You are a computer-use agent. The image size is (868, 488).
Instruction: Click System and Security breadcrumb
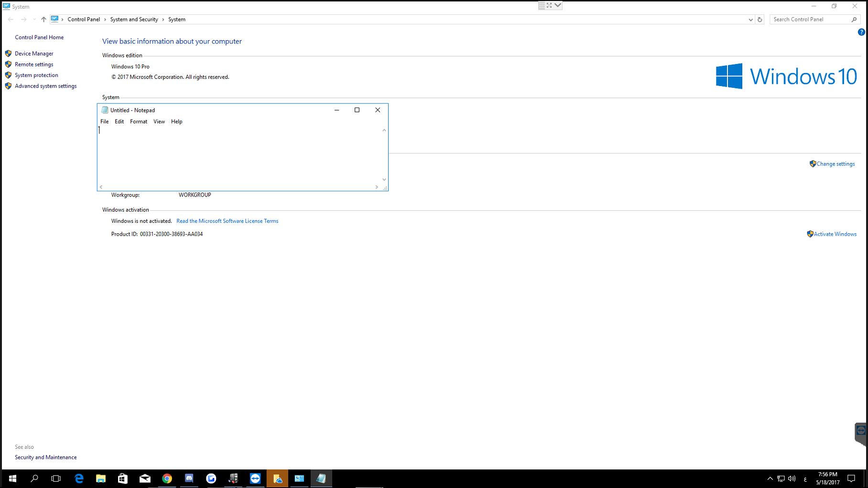coord(134,20)
